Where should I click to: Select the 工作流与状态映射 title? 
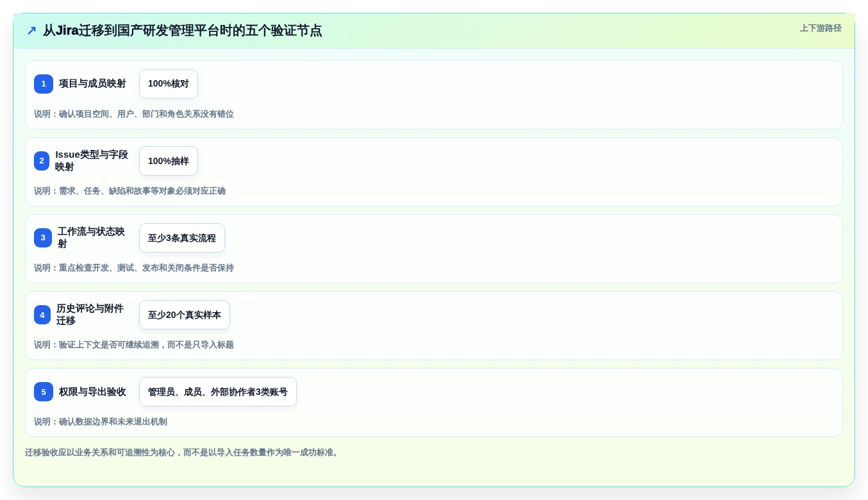point(91,238)
